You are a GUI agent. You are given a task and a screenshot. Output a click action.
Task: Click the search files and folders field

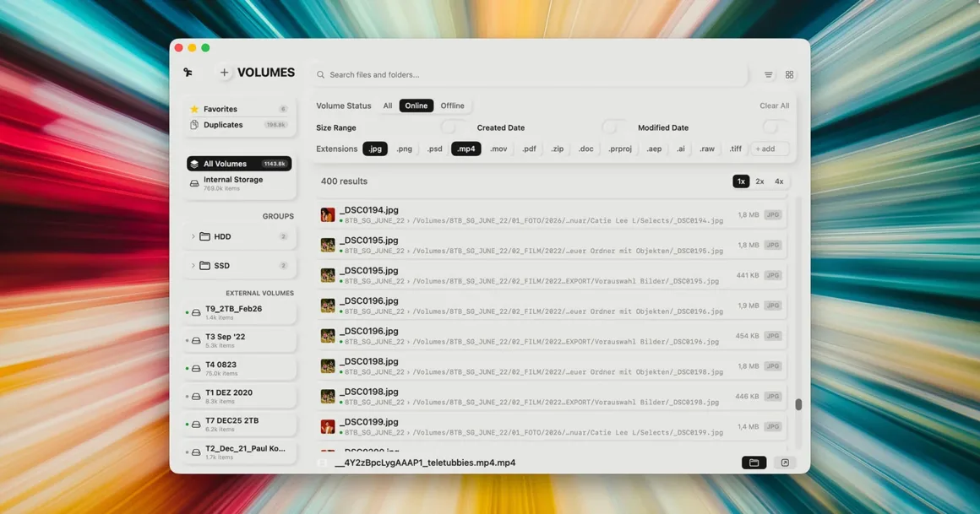[x=507, y=74]
